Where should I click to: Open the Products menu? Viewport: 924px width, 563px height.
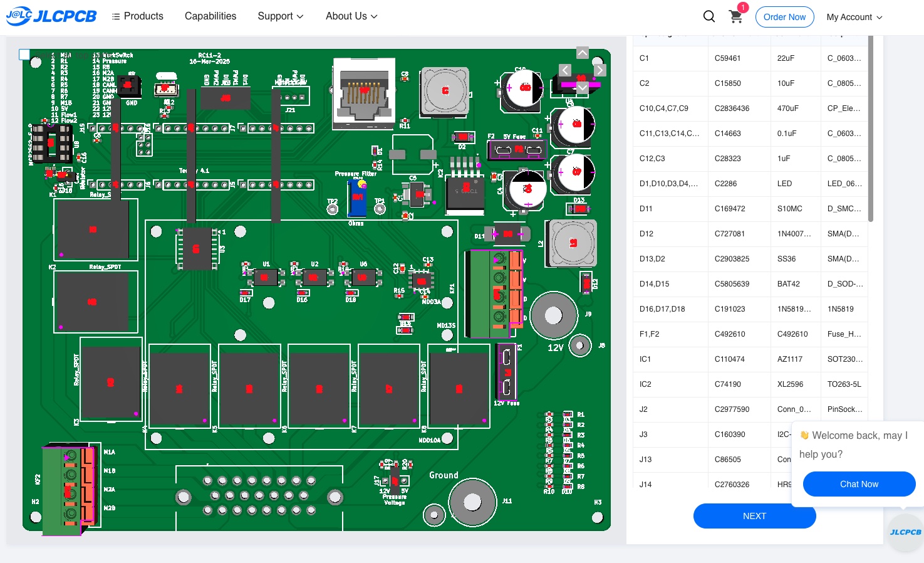(137, 16)
